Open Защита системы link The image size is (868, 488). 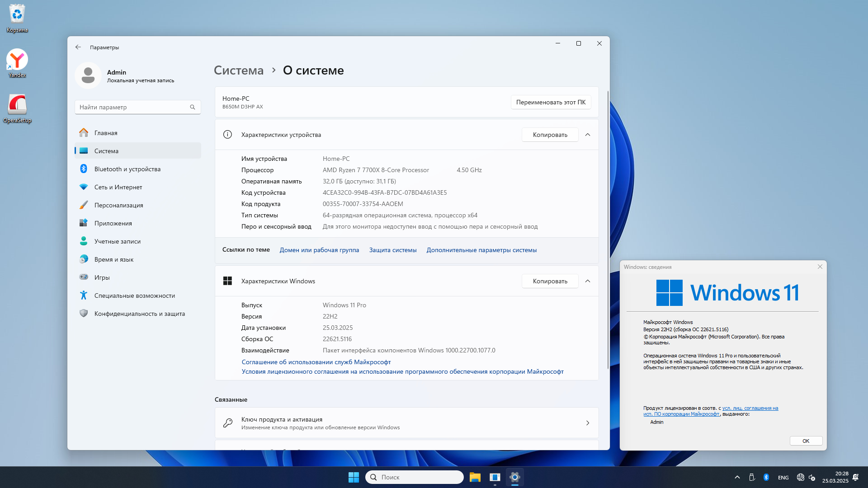(x=392, y=250)
